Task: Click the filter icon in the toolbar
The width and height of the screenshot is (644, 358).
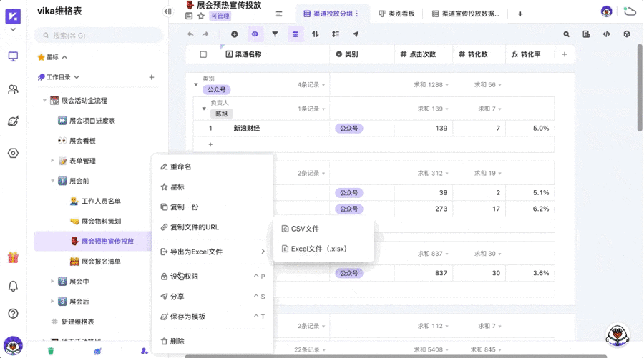Action: [275, 34]
